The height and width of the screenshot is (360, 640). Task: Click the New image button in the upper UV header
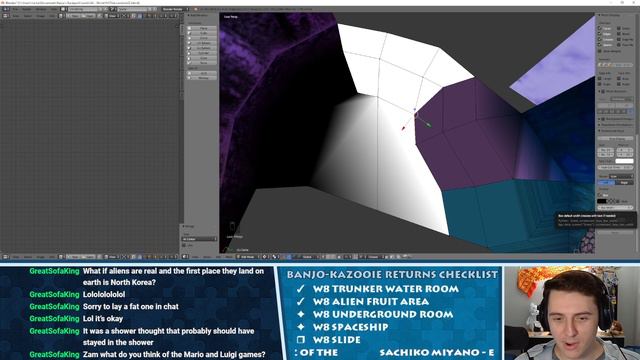[74, 16]
